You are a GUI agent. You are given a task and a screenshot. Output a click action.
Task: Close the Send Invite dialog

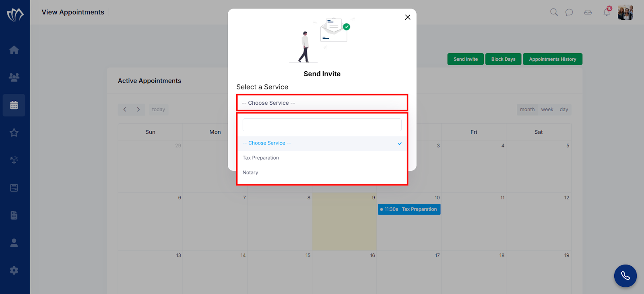tap(408, 17)
